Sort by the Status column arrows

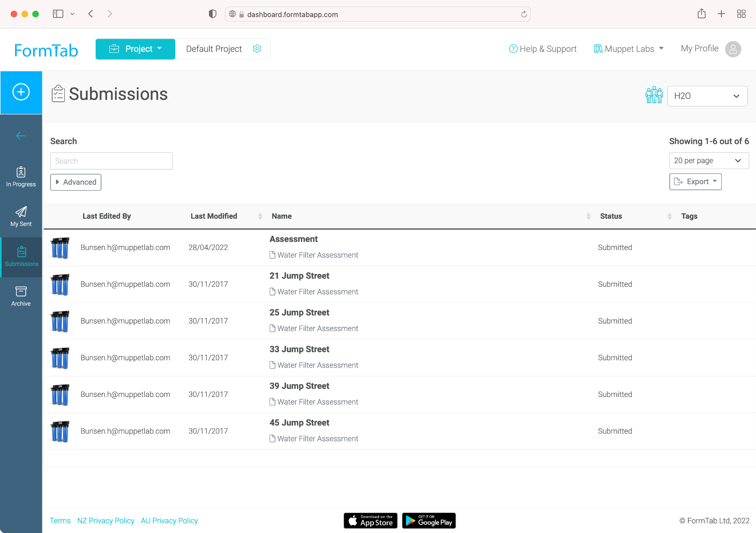tap(669, 216)
